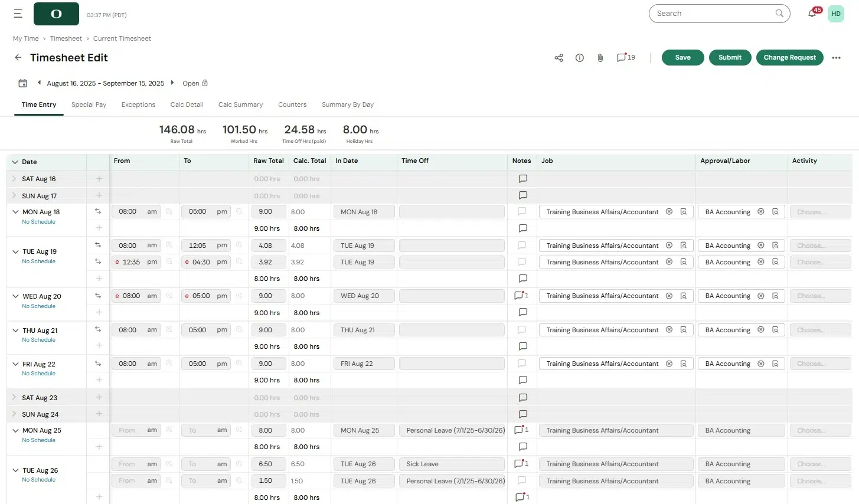Click the notifications bell icon
The width and height of the screenshot is (859, 504).
[812, 14]
